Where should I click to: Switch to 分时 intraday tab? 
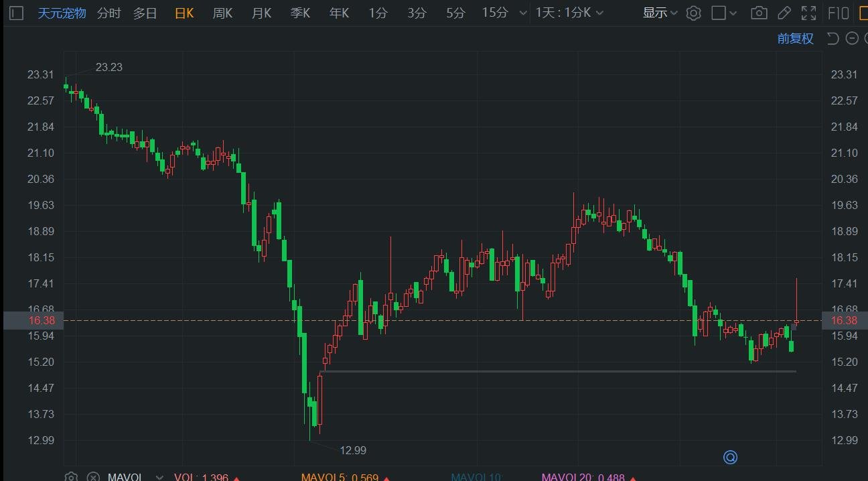pos(109,13)
